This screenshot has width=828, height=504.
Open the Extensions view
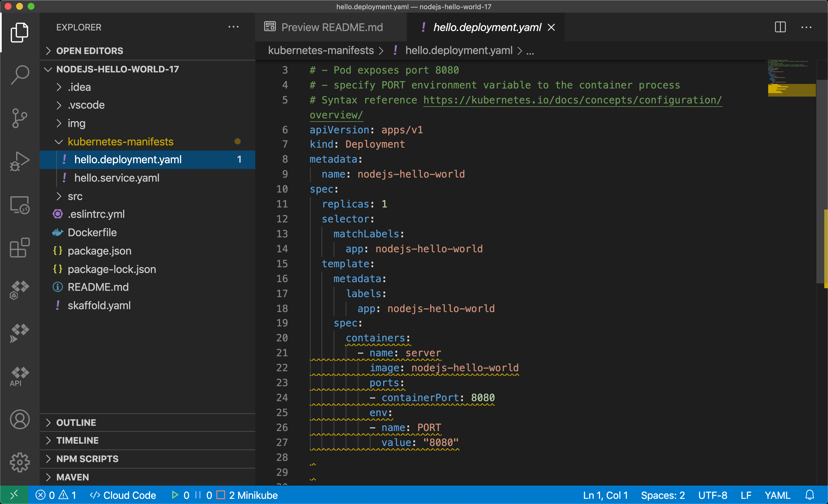(20, 248)
